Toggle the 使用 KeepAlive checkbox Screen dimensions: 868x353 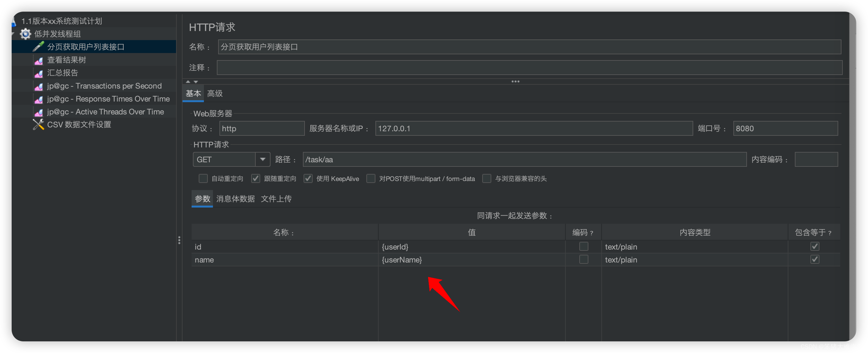(308, 178)
